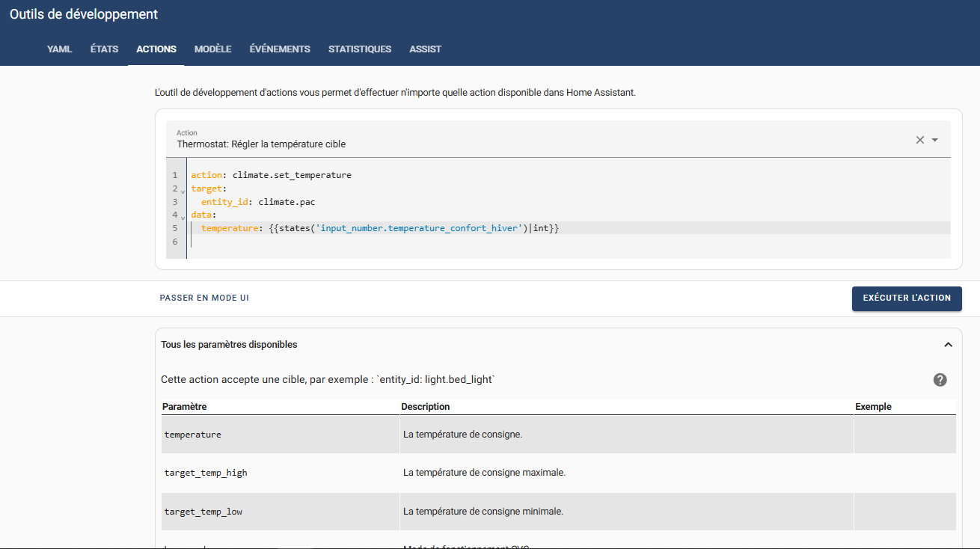Switch to the ÉTATS tab
Image resolution: width=980 pixels, height=549 pixels.
104,49
